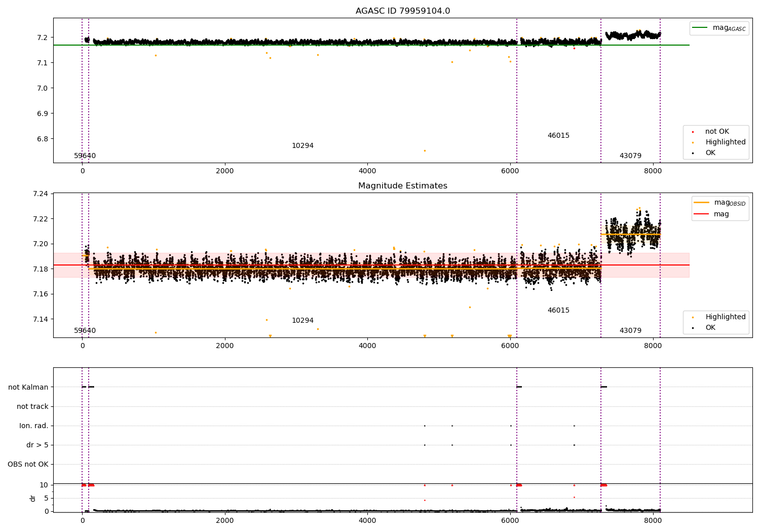Click the 4000 x-tick under the top plot
The height and width of the screenshot is (532, 760).
(367, 171)
